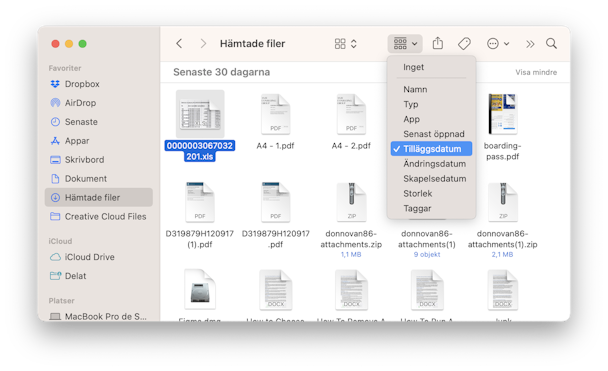
Task: Click the Tag toolbar icon
Action: click(464, 44)
